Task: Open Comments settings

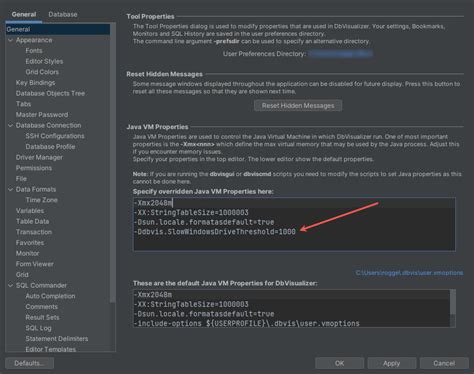Action: tap(42, 307)
